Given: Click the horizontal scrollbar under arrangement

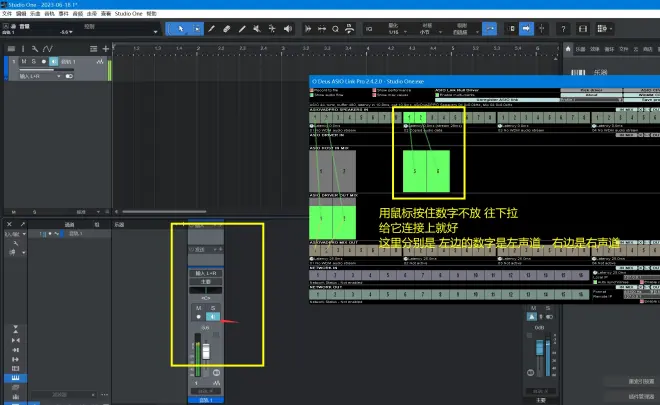Looking at the screenshot, I should (164, 211).
